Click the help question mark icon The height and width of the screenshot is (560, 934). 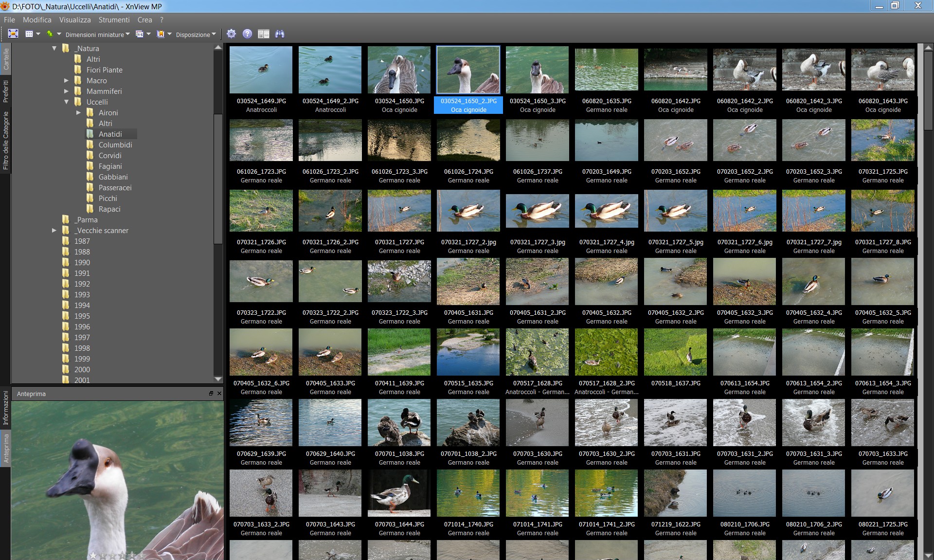point(248,34)
